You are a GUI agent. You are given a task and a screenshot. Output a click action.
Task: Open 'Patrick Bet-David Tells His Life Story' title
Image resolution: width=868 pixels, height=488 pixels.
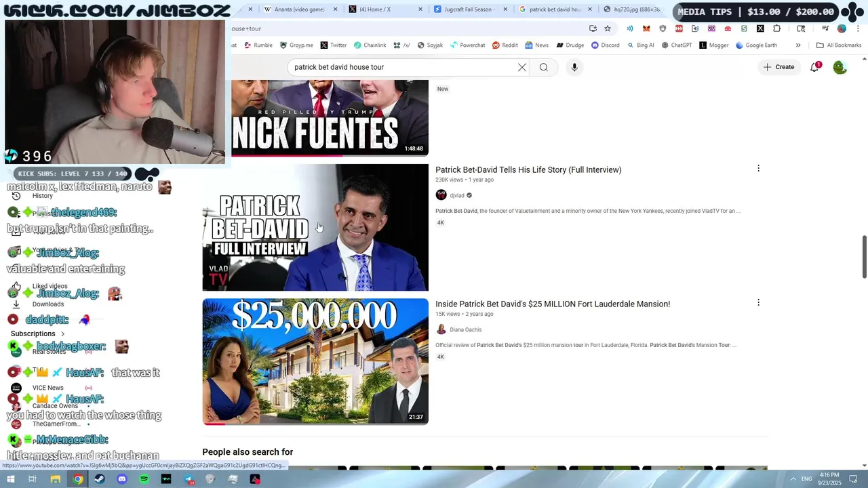pos(528,169)
